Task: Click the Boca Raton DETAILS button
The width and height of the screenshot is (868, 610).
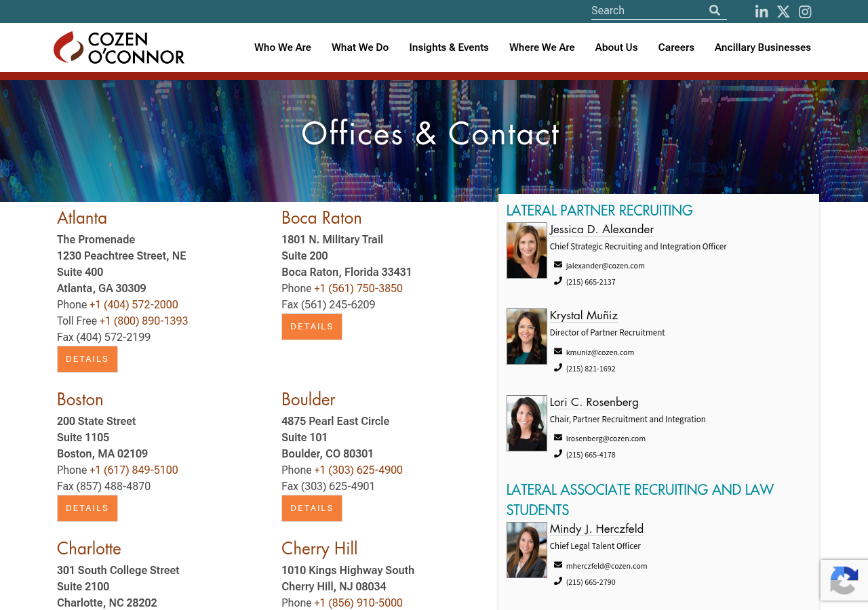Action: tap(312, 327)
